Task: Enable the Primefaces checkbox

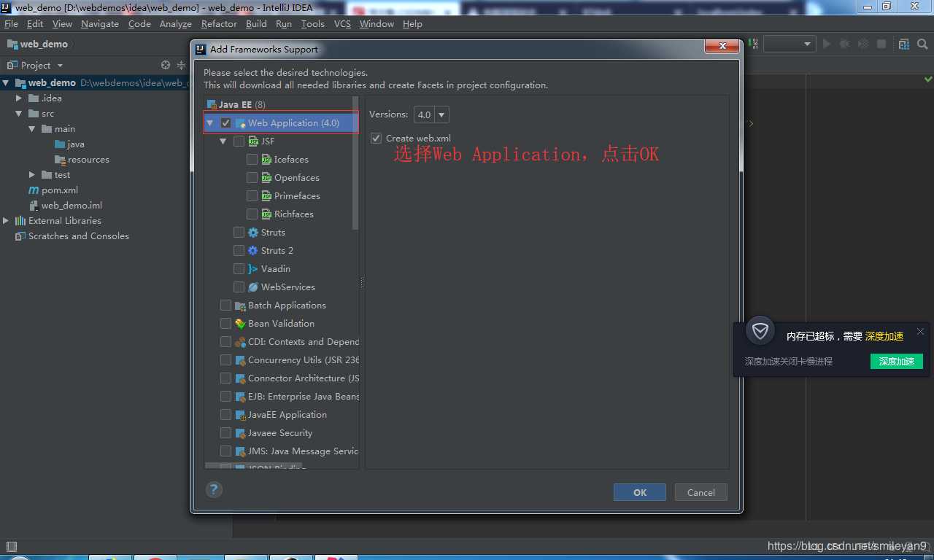Action: pyautogui.click(x=252, y=196)
